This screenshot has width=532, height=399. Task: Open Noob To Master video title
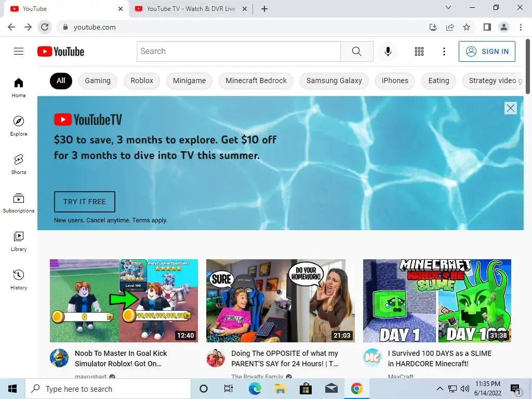[121, 358]
